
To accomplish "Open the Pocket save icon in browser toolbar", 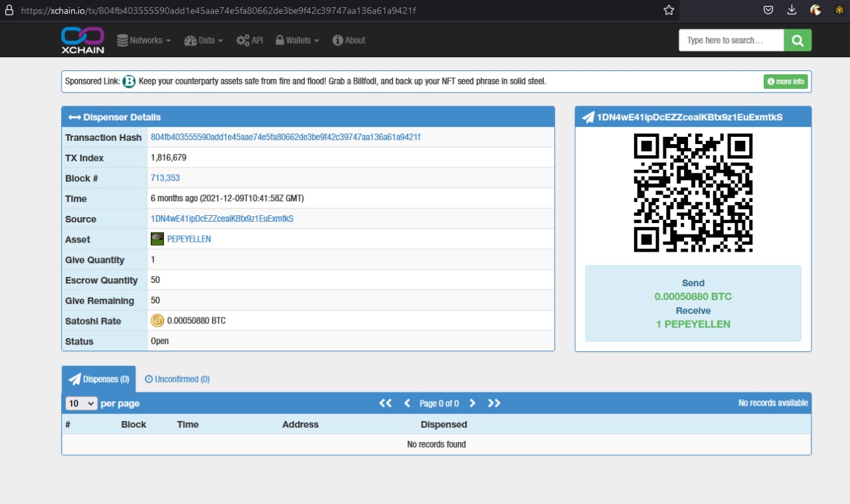I will point(768,10).
